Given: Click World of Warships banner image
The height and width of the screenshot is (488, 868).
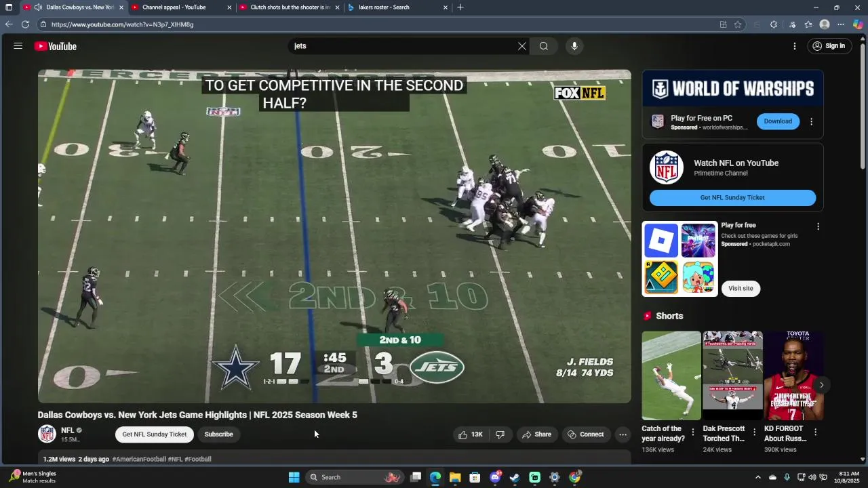Looking at the screenshot, I should (732, 88).
